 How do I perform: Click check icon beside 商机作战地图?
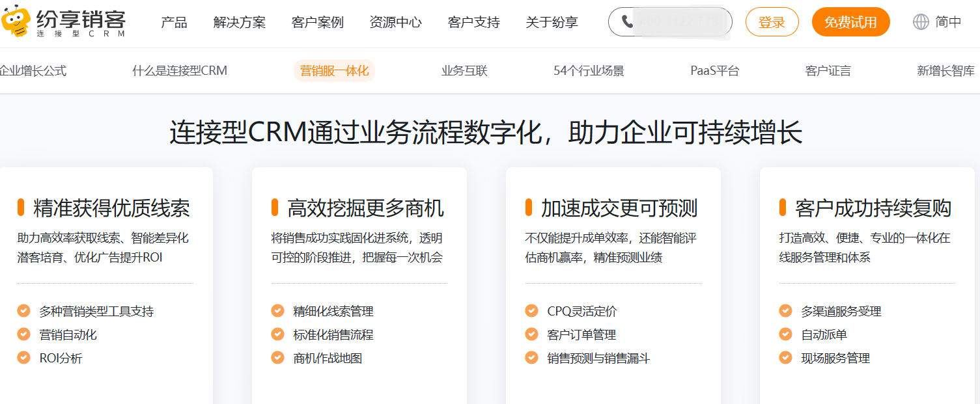pos(278,358)
